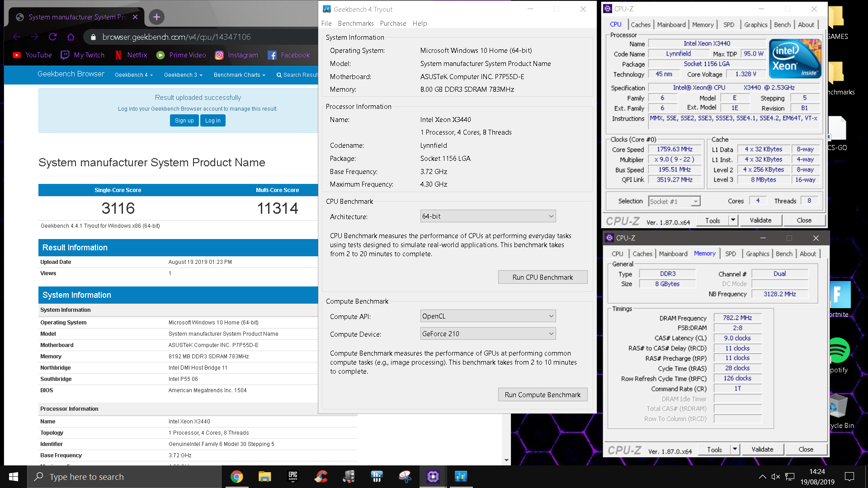
Task: Open the Windows Start menu
Action: (14, 477)
